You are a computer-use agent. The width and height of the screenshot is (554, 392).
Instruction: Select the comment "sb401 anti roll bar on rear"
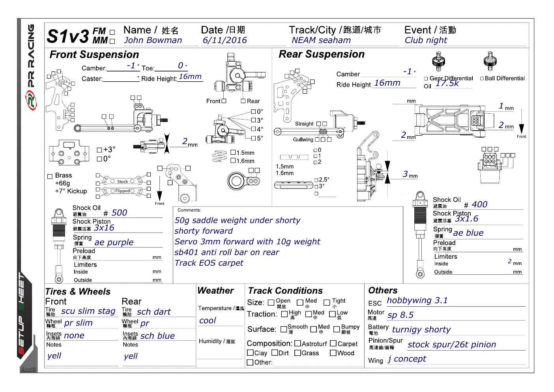point(227,252)
